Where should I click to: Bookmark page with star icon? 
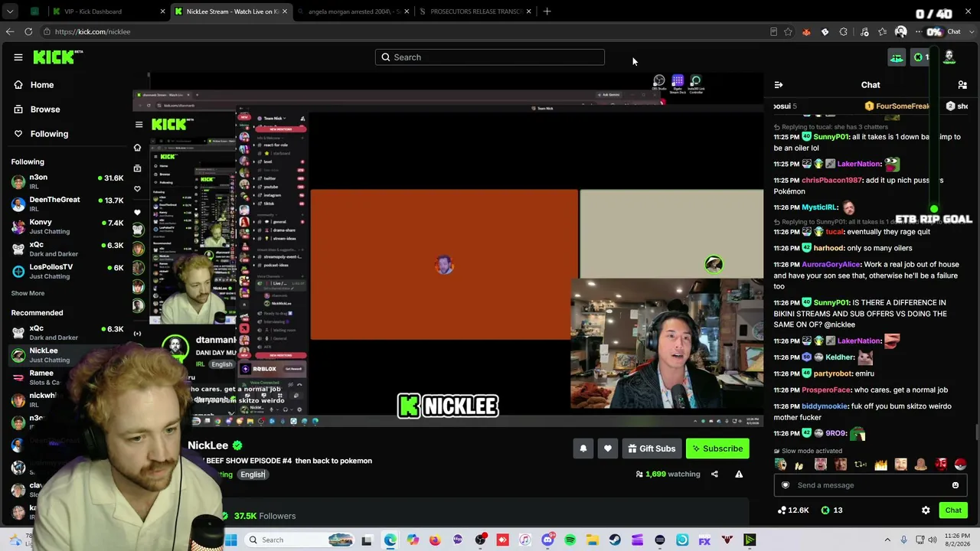pos(788,32)
